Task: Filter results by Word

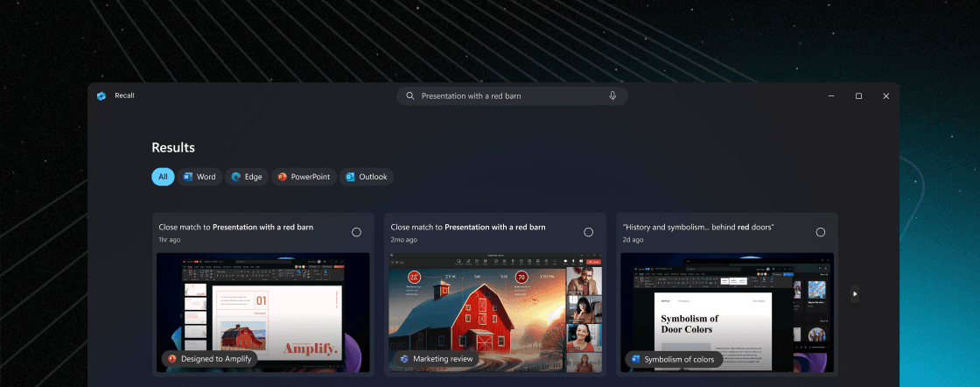Action: [199, 177]
